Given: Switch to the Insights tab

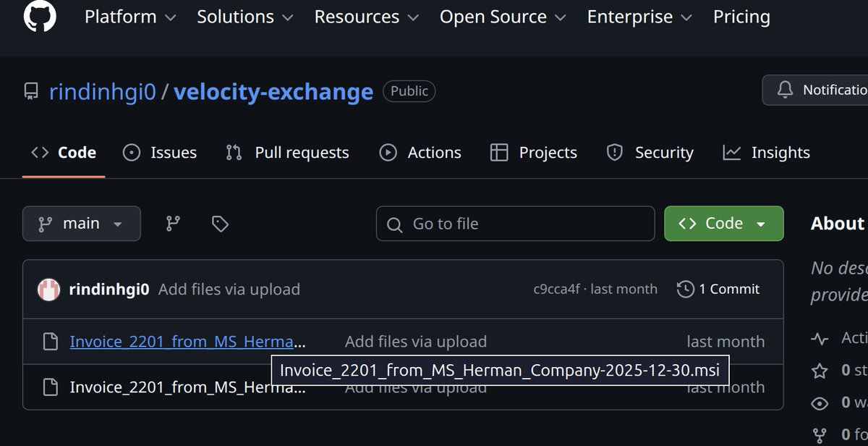Looking at the screenshot, I should (767, 153).
